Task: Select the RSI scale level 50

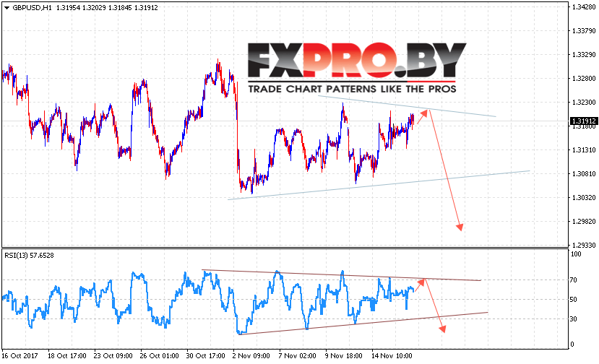Action: click(574, 300)
